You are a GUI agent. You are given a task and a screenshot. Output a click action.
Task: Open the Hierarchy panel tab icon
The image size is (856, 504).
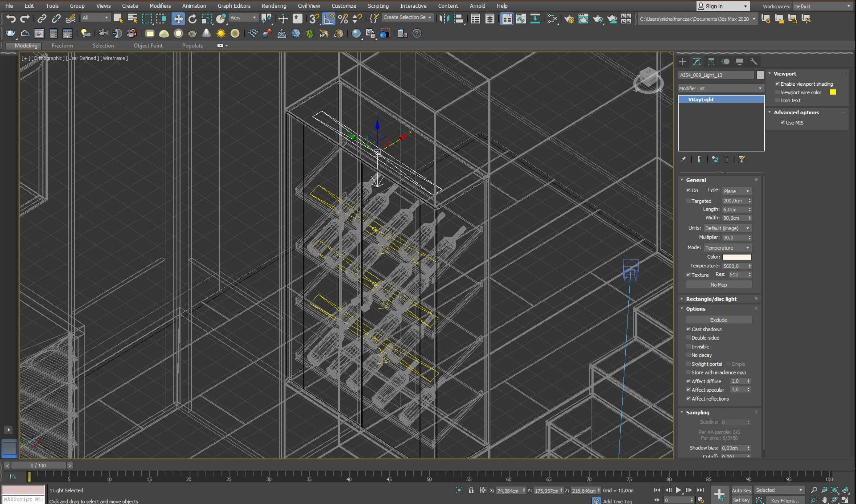point(711,62)
